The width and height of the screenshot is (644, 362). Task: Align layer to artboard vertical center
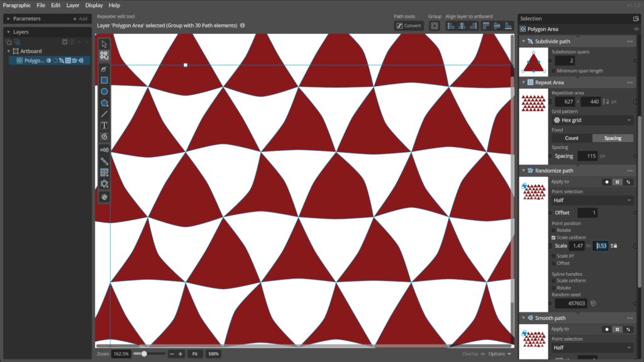pos(497,26)
